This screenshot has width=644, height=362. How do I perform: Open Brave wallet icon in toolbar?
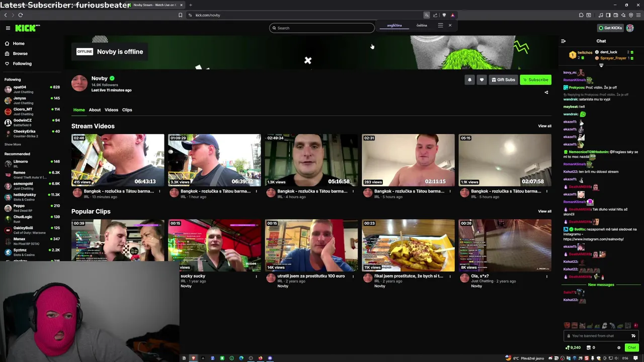click(615, 15)
